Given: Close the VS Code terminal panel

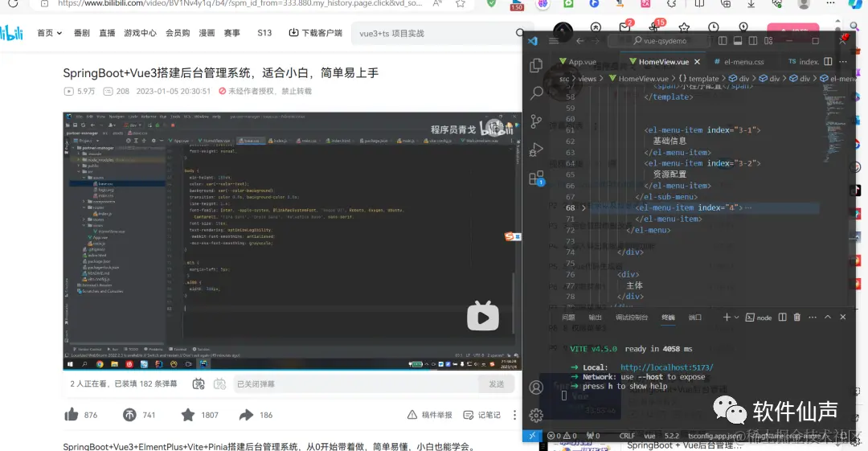Looking at the screenshot, I should [x=842, y=317].
